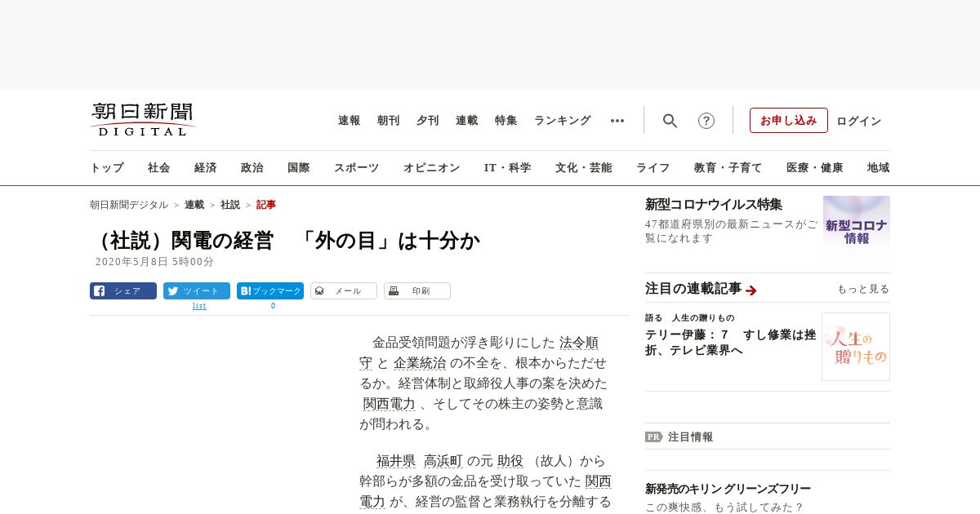
Task: Open the 朝刊 menu item
Action: coord(389,121)
